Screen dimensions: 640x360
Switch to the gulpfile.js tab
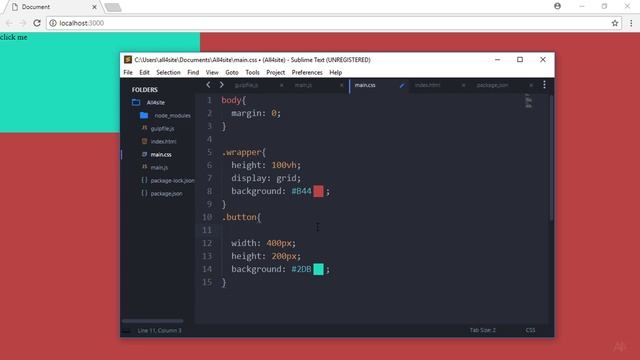click(x=247, y=85)
